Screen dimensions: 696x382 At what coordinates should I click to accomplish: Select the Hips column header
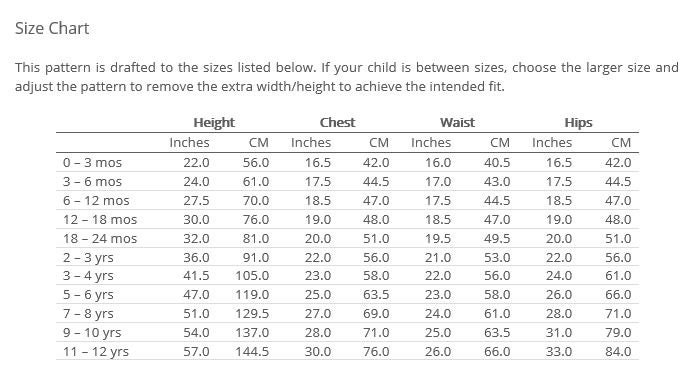pos(578,122)
